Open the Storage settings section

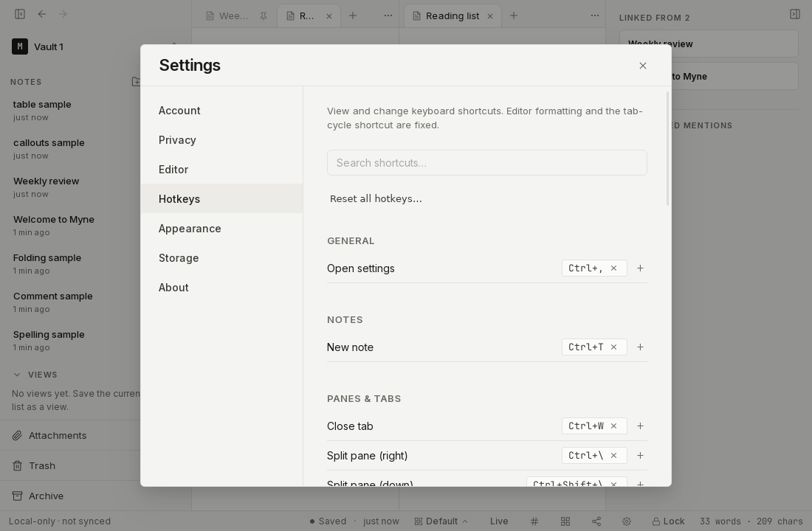(221, 257)
